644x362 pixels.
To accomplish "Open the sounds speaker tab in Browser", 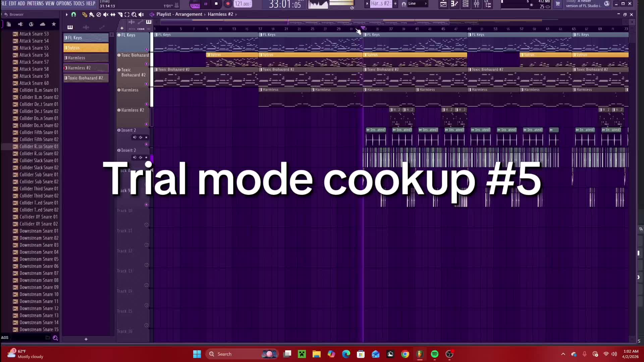I will (x=20, y=24).
